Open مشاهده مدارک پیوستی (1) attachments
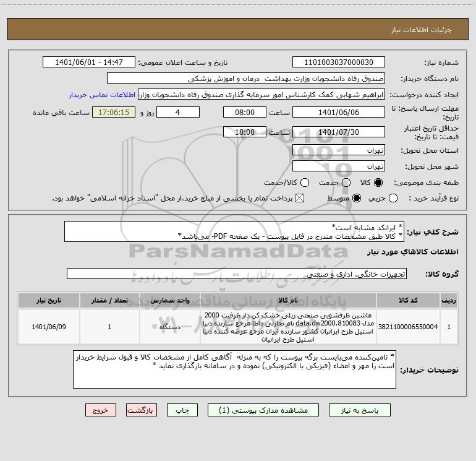This screenshot has width=476, height=461. (263, 410)
